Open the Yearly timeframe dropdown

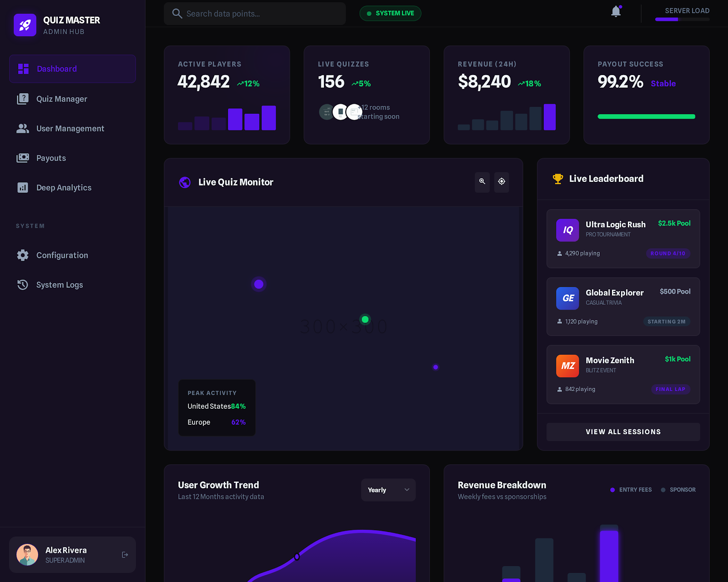388,490
